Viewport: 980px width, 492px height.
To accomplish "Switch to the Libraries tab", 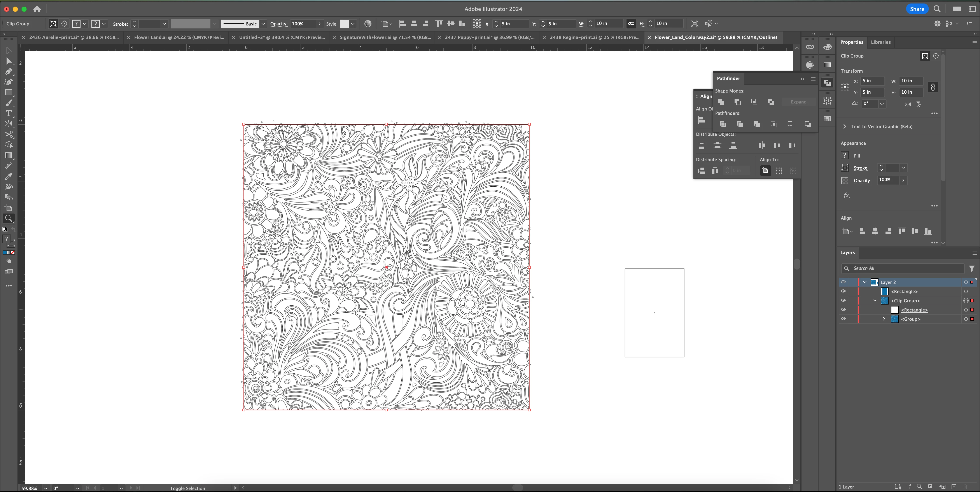I will tap(880, 42).
